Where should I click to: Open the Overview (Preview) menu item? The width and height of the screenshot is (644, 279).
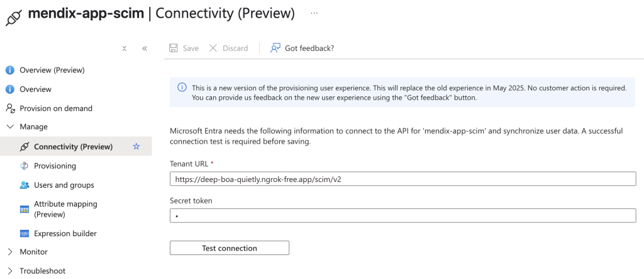[x=52, y=70]
